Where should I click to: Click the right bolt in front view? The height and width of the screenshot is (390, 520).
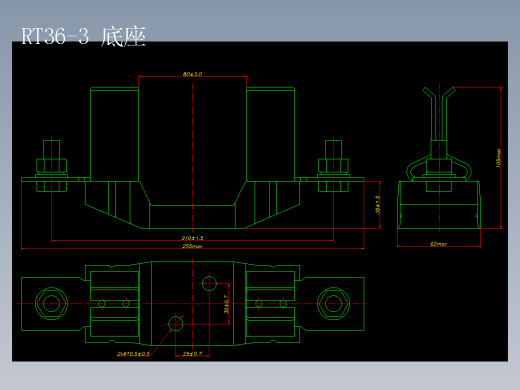333,166
